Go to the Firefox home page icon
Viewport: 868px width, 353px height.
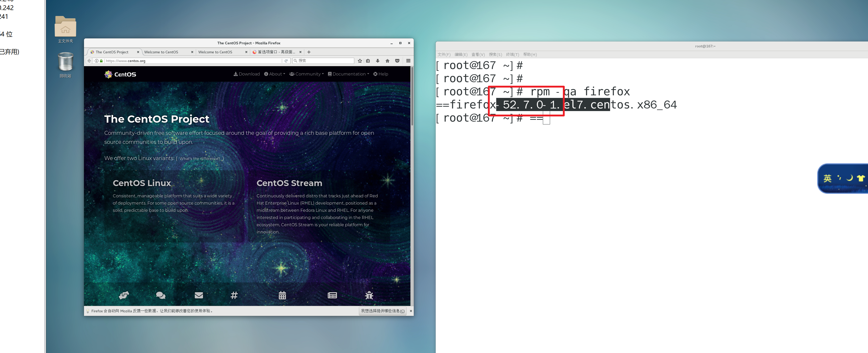pyautogui.click(x=387, y=61)
